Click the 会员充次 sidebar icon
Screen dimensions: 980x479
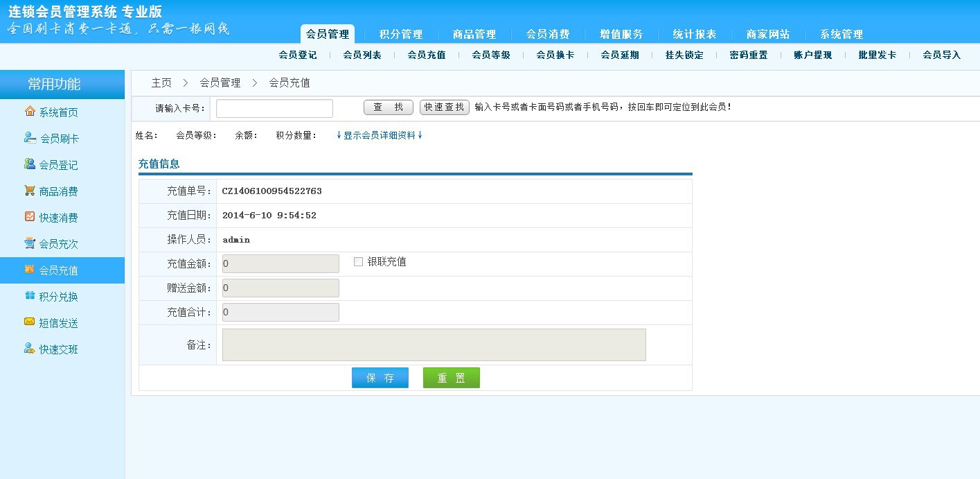coord(30,243)
